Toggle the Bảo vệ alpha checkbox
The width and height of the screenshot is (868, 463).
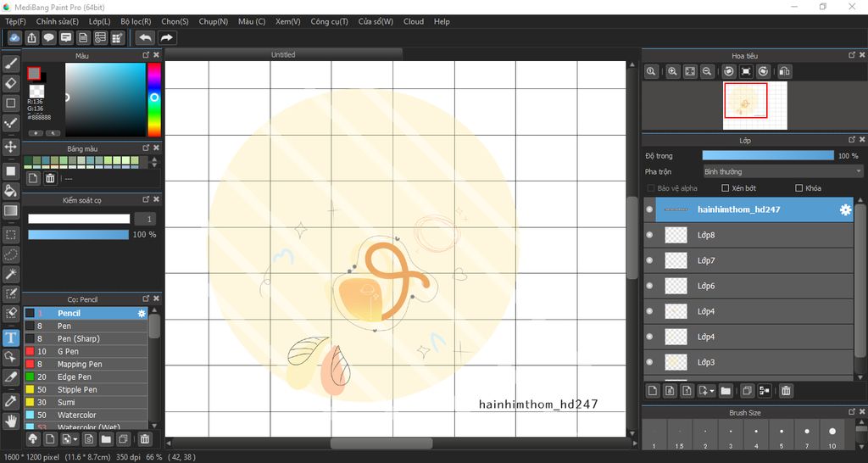coord(651,188)
